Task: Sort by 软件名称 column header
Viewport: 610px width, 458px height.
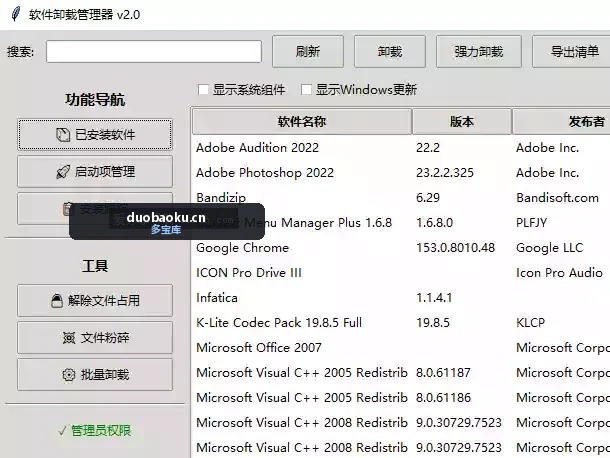Action: click(302, 122)
